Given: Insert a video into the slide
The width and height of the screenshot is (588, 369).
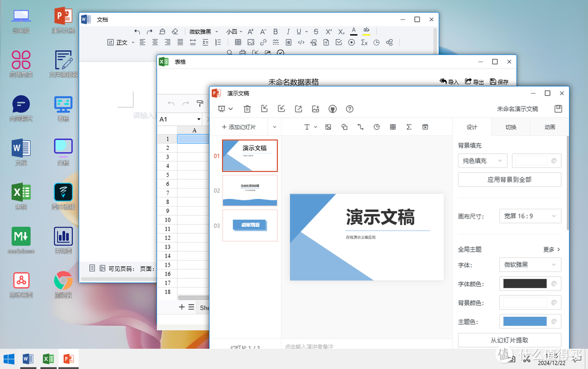Looking at the screenshot, I should click(x=425, y=126).
